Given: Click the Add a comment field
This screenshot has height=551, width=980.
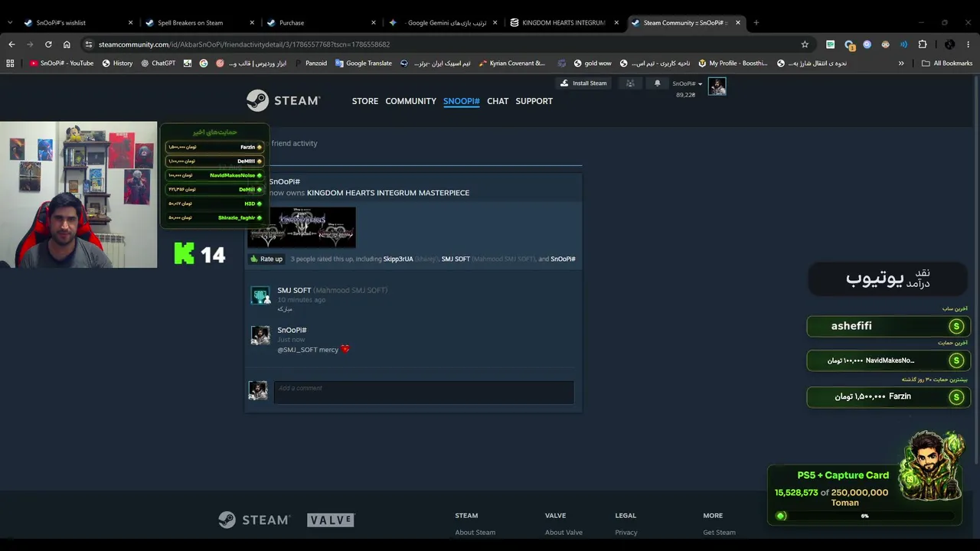Looking at the screenshot, I should [423, 392].
